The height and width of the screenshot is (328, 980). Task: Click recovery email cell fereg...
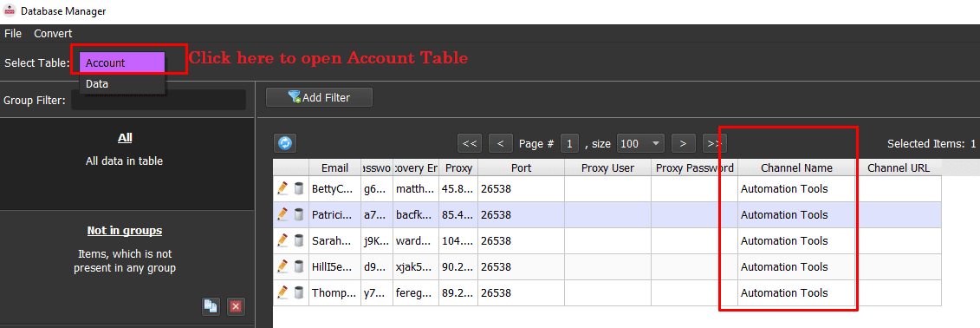pyautogui.click(x=416, y=292)
